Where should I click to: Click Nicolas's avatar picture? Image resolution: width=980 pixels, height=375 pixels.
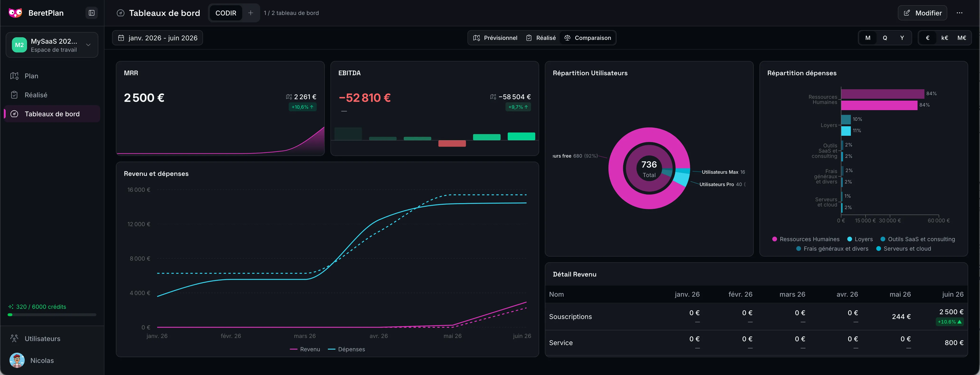[17, 360]
